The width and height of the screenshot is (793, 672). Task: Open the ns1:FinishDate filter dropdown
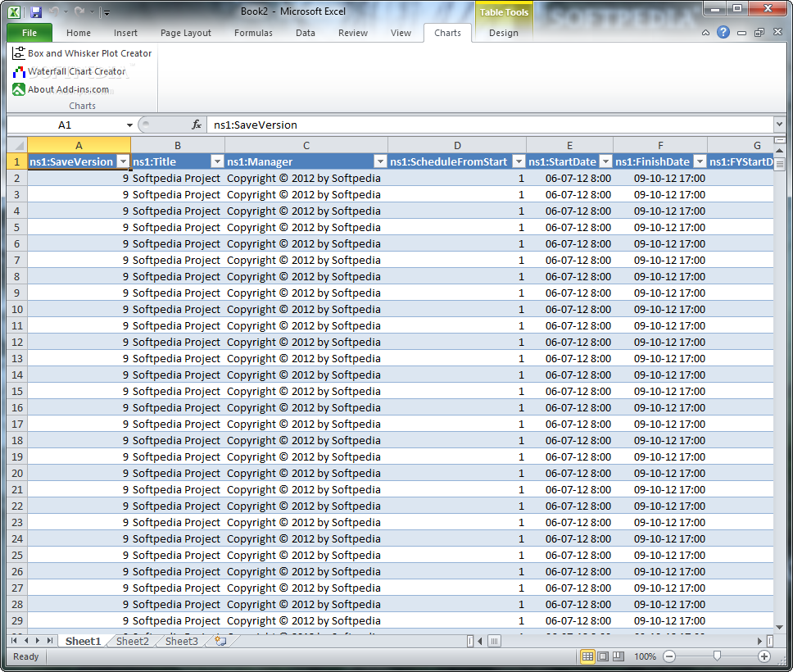[700, 161]
